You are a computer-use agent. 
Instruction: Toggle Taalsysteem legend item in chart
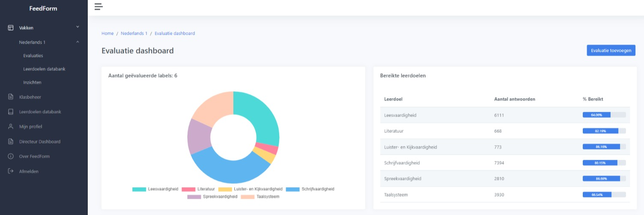point(260,197)
